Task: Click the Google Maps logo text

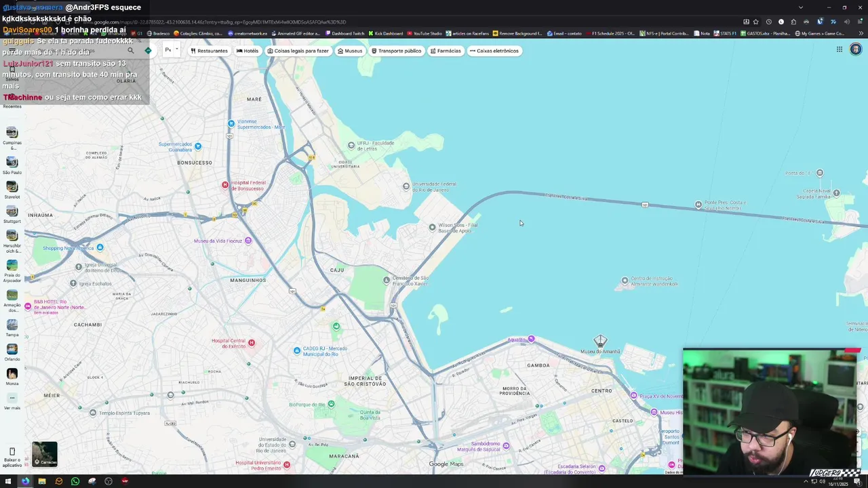Action: (x=446, y=464)
